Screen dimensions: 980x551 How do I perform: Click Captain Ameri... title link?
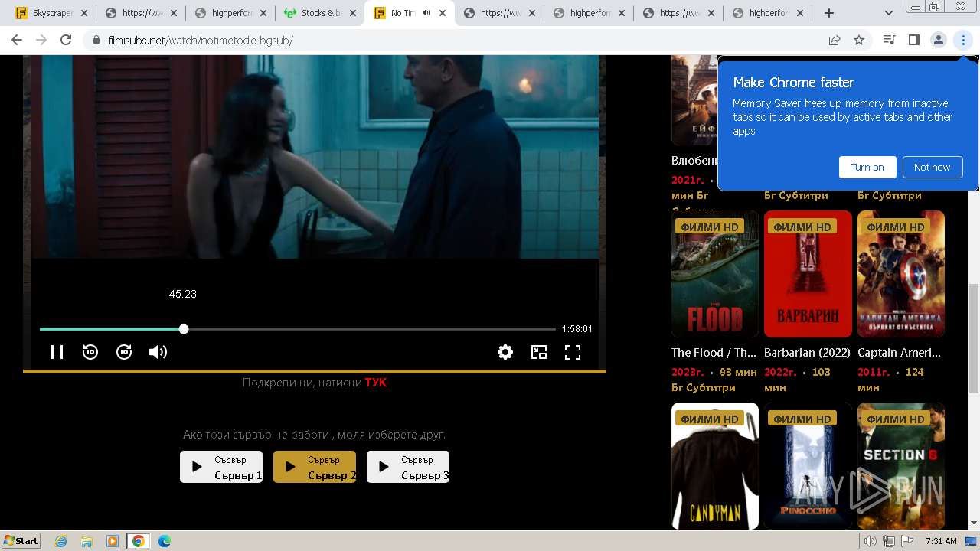[899, 353]
